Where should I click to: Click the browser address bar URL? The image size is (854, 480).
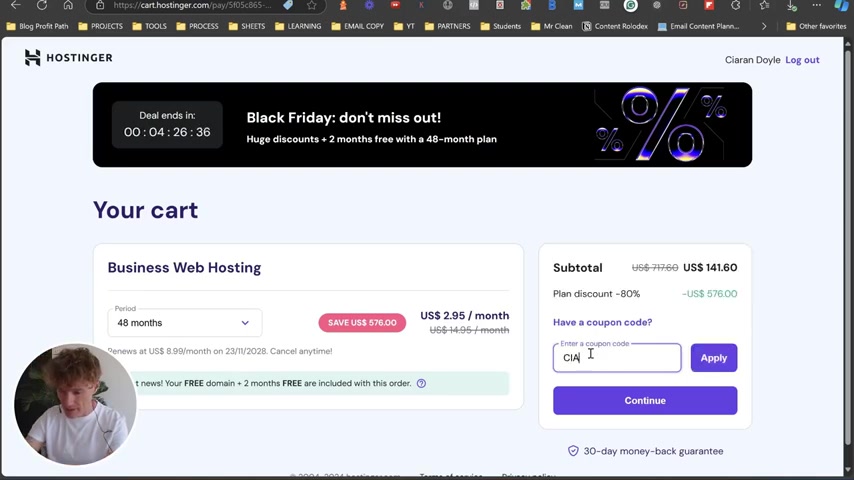coord(192,5)
